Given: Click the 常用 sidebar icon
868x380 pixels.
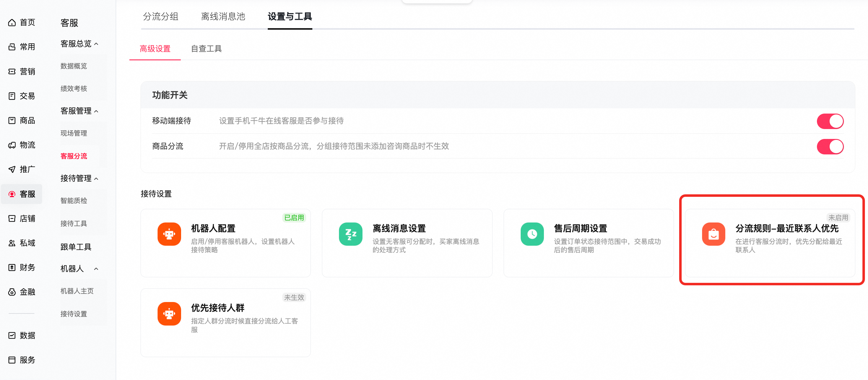Looking at the screenshot, I should point(12,47).
